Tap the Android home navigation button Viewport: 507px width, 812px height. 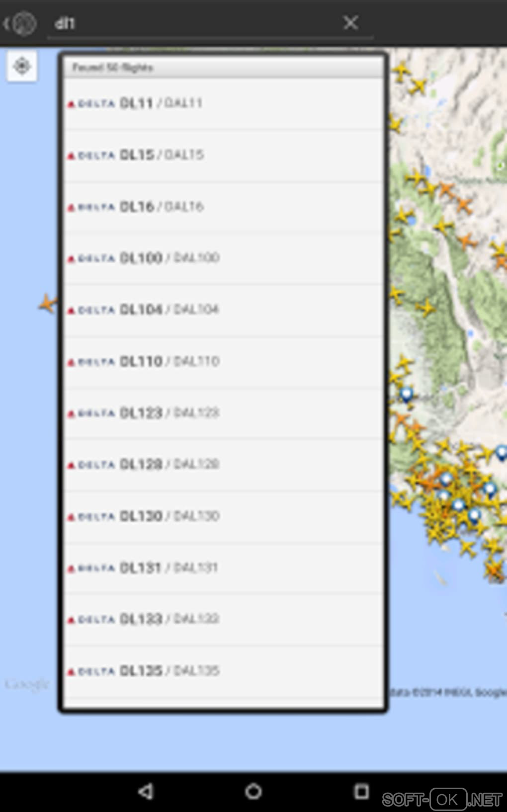click(253, 792)
